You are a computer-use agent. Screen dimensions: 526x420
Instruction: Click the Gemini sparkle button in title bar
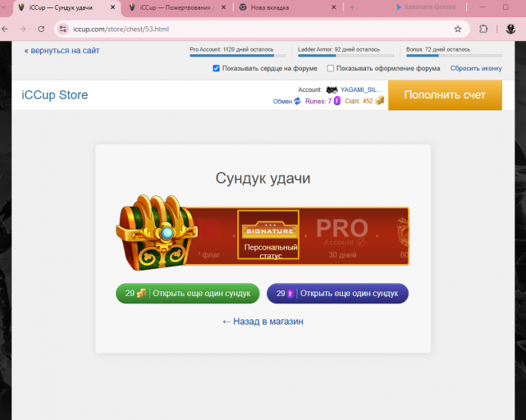(x=425, y=7)
